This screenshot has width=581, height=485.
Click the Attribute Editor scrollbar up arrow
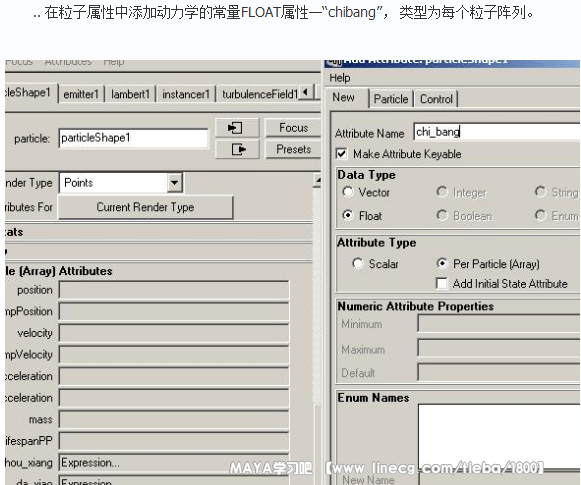tap(317, 180)
